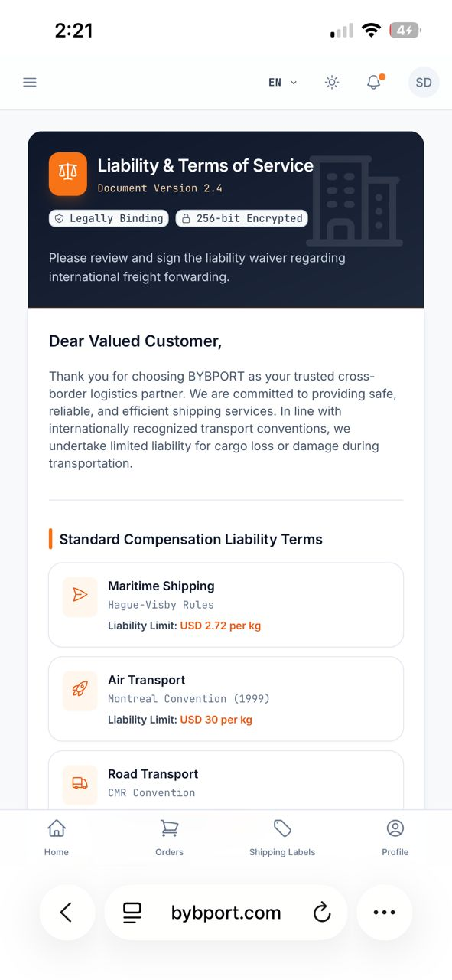Expand the EN language dropdown
452x980 pixels.
pyautogui.click(x=283, y=83)
